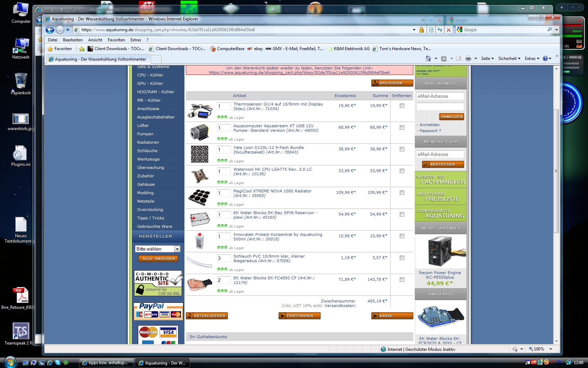
Task: Click the RSS feeds icon
Action: pos(444,59)
